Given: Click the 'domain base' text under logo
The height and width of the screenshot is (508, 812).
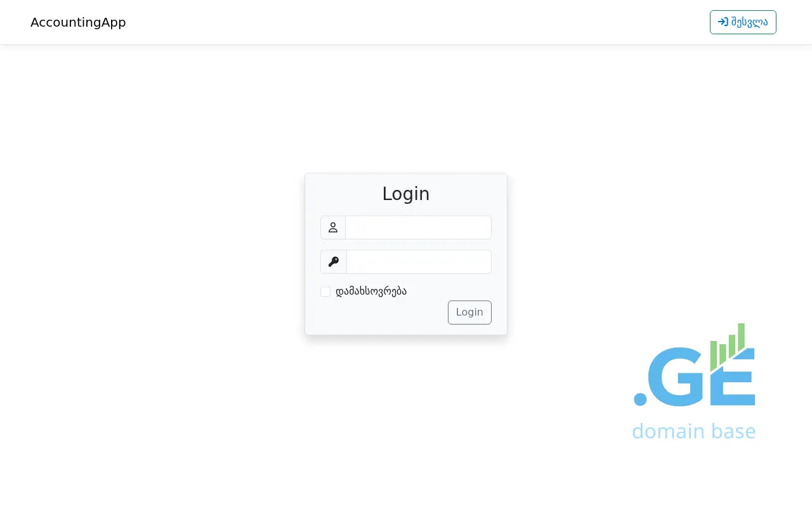Looking at the screenshot, I should [694, 431].
